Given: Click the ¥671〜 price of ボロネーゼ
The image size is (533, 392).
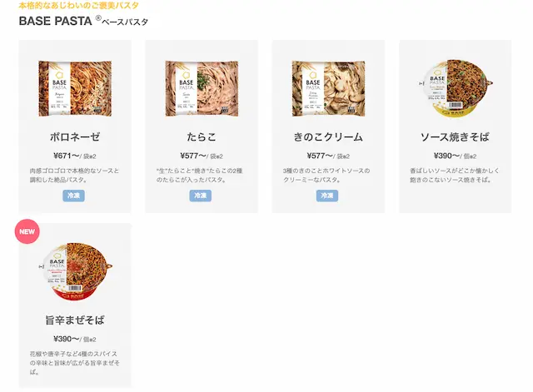Looking at the screenshot, I should coord(65,156).
